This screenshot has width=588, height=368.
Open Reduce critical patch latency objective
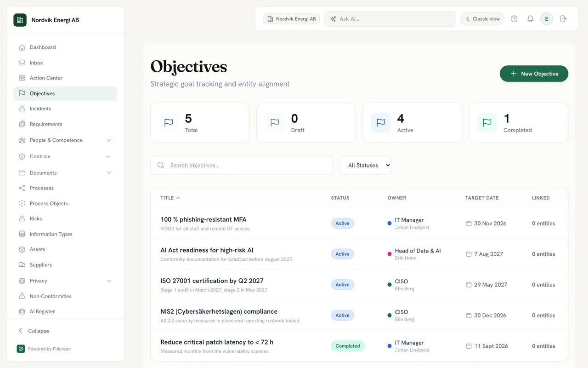click(217, 342)
